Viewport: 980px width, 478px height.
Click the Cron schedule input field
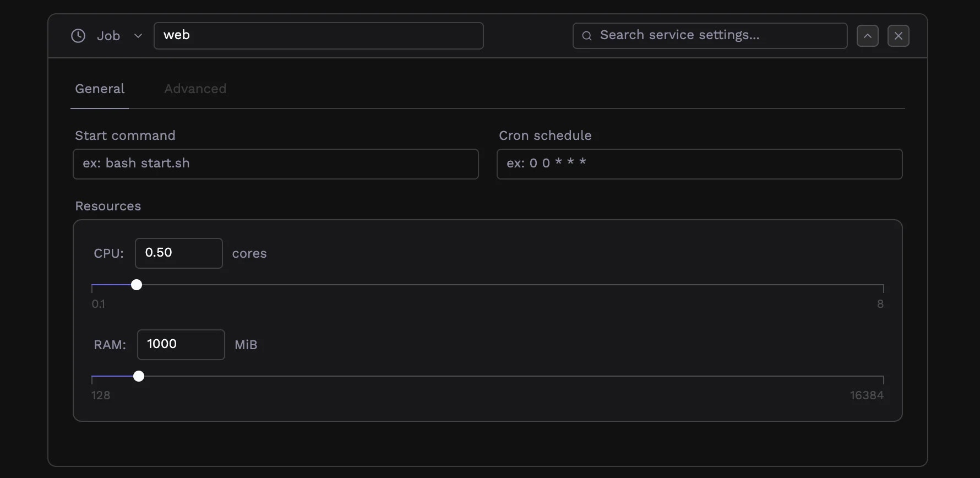pos(700,164)
